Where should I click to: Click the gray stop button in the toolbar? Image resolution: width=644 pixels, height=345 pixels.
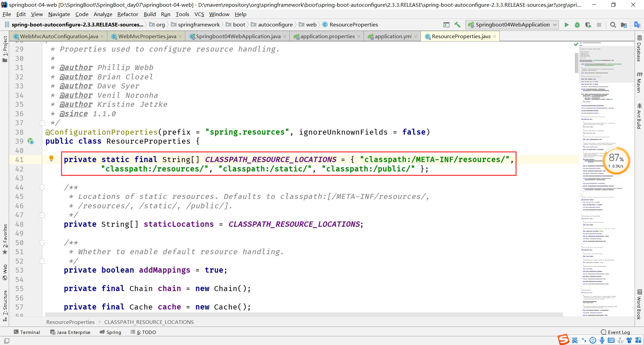pos(599,25)
